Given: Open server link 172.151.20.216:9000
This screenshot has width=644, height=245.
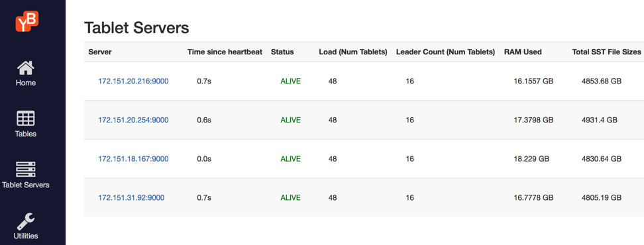Looking at the screenshot, I should 133,81.
